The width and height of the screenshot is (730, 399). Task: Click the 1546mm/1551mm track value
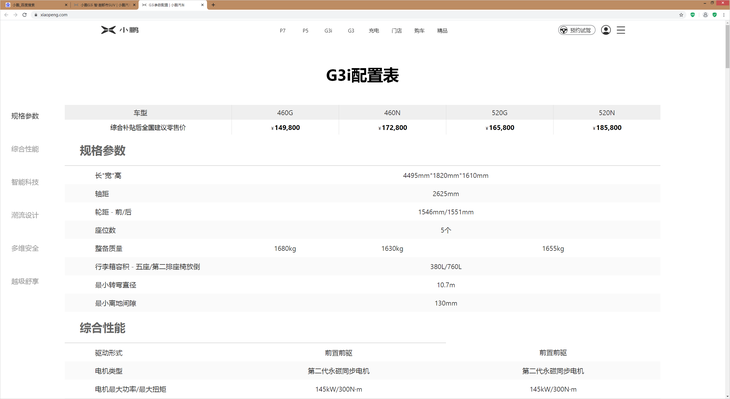[446, 212]
